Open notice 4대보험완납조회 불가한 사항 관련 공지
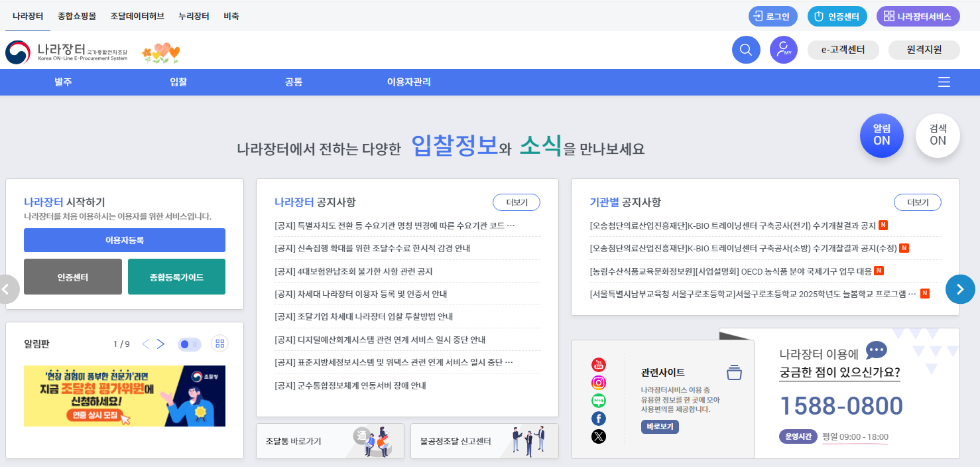Image resolution: width=980 pixels, height=467 pixels. click(353, 271)
